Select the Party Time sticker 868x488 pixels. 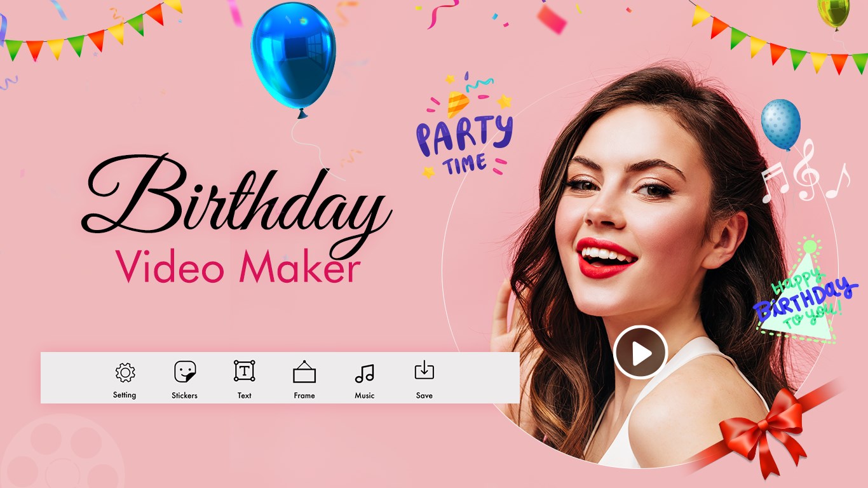[x=464, y=126]
